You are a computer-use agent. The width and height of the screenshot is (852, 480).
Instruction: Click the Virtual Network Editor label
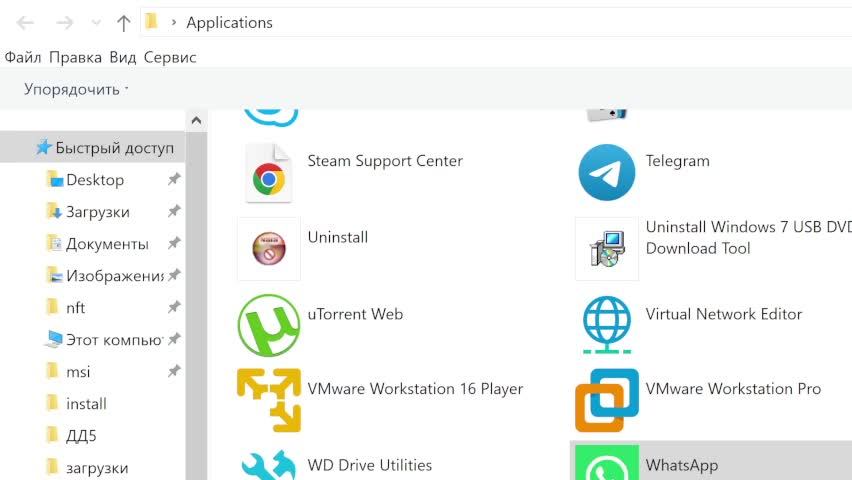pos(724,314)
